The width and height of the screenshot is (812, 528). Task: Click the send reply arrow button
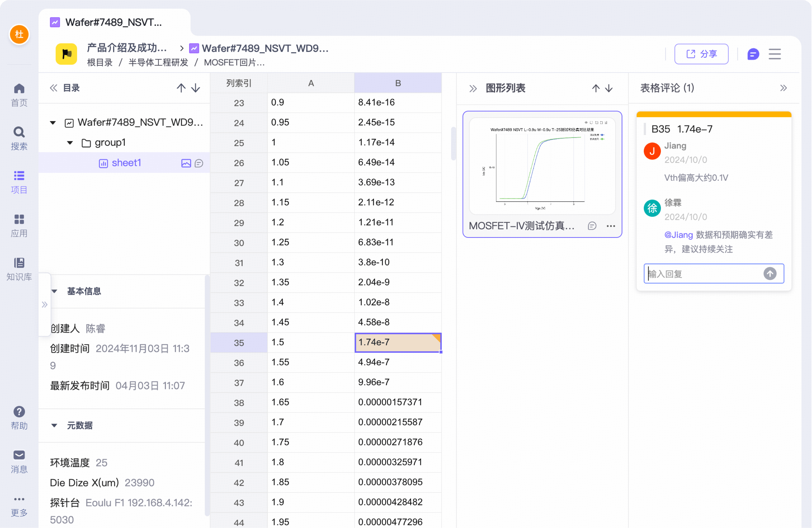pos(769,273)
